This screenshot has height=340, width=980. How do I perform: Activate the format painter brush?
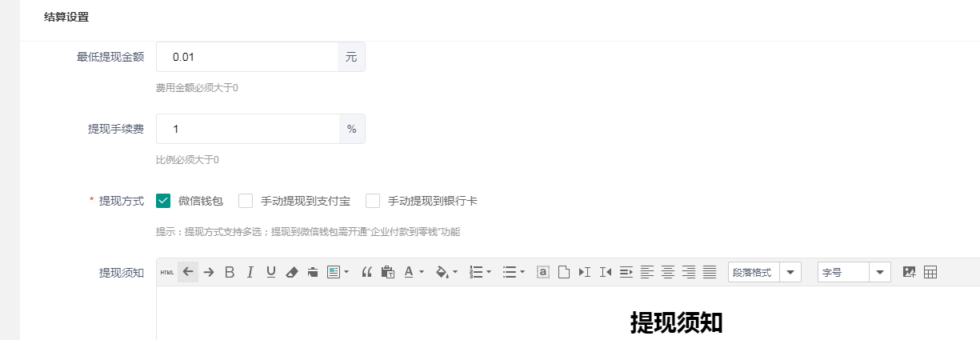tap(312, 272)
